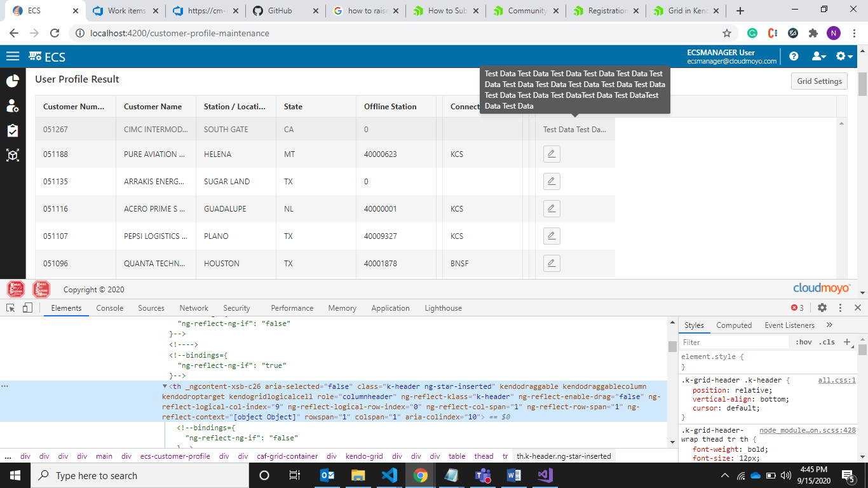Image resolution: width=868 pixels, height=488 pixels.
Task: Toggle the :hov element state panel
Action: click(x=804, y=342)
